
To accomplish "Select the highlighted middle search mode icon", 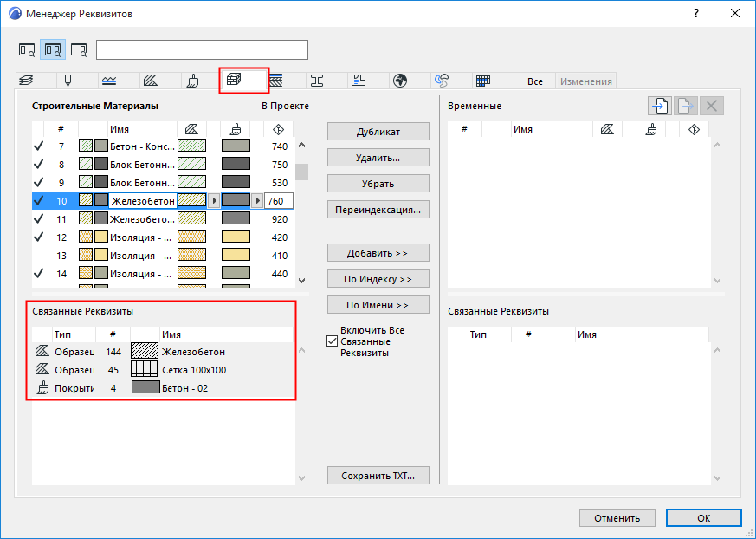I will coord(53,49).
